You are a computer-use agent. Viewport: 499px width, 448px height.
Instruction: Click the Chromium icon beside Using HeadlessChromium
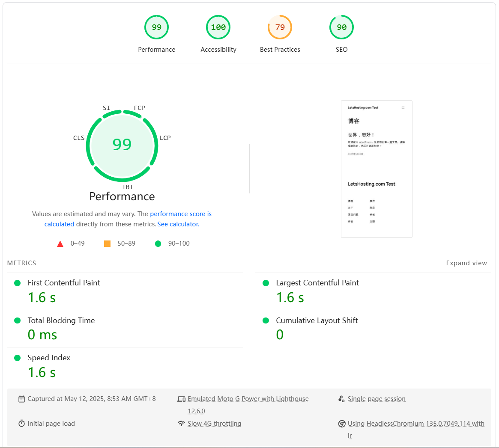(342, 424)
